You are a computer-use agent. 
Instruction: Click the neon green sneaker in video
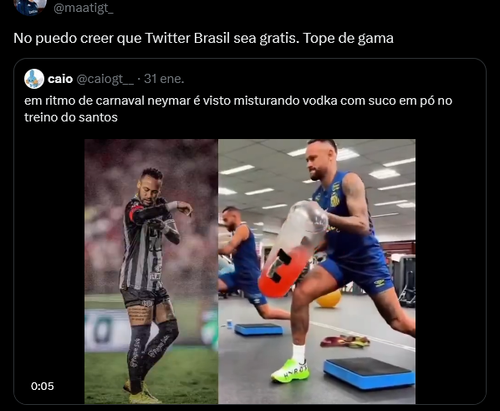290,370
